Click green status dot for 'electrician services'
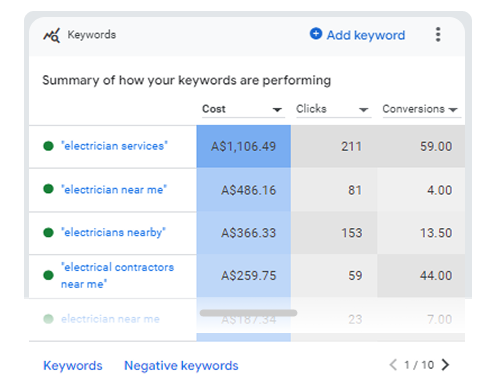This screenshot has width=497, height=383. tap(48, 146)
